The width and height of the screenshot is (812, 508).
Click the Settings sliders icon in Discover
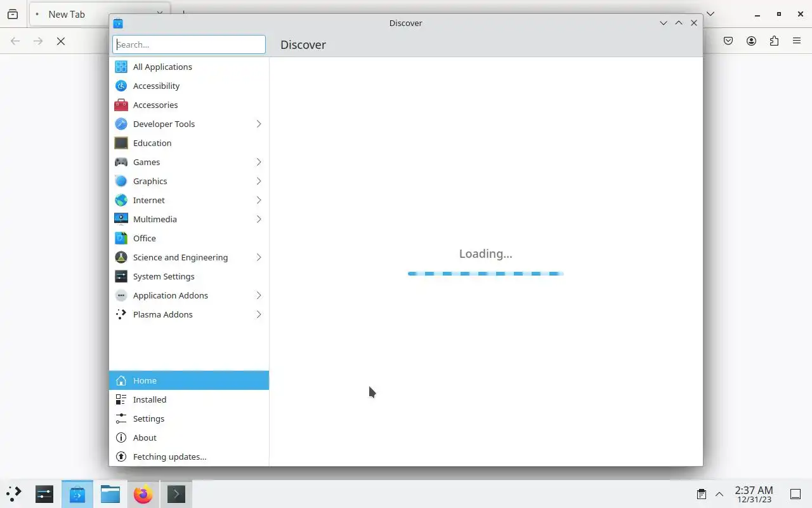pos(121,418)
